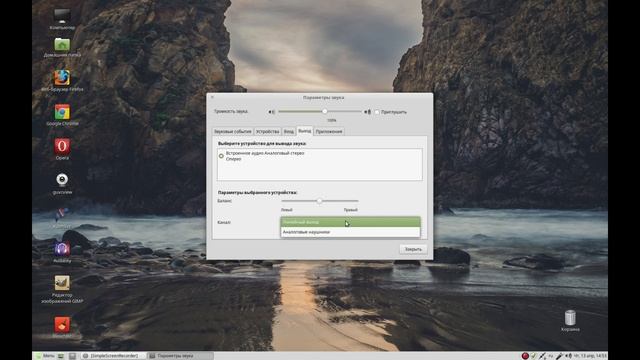Screen dimensions: 640x360
Task: Click the green shield update tray icon
Action: coord(533,356)
